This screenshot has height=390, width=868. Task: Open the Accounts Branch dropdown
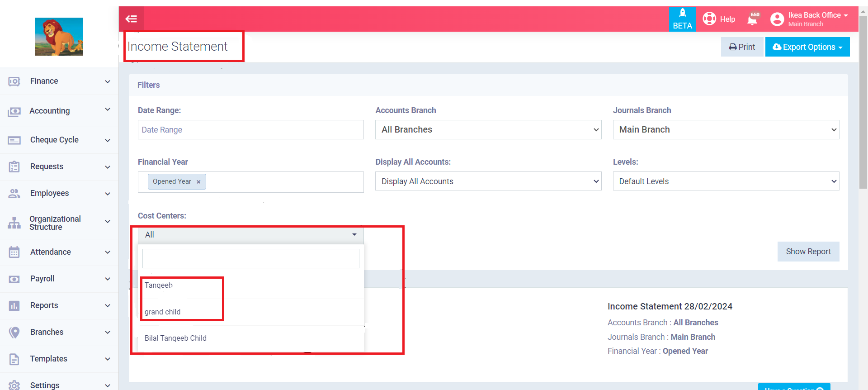point(488,130)
